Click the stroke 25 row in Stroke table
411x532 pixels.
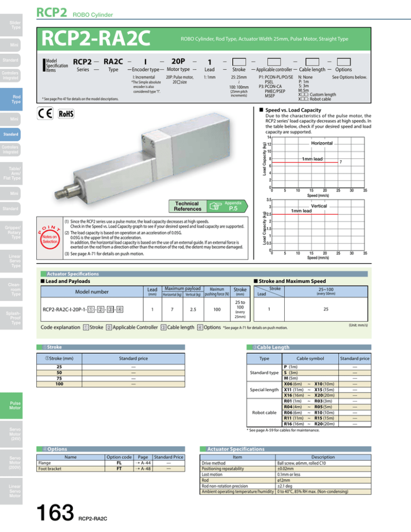click(x=111, y=367)
